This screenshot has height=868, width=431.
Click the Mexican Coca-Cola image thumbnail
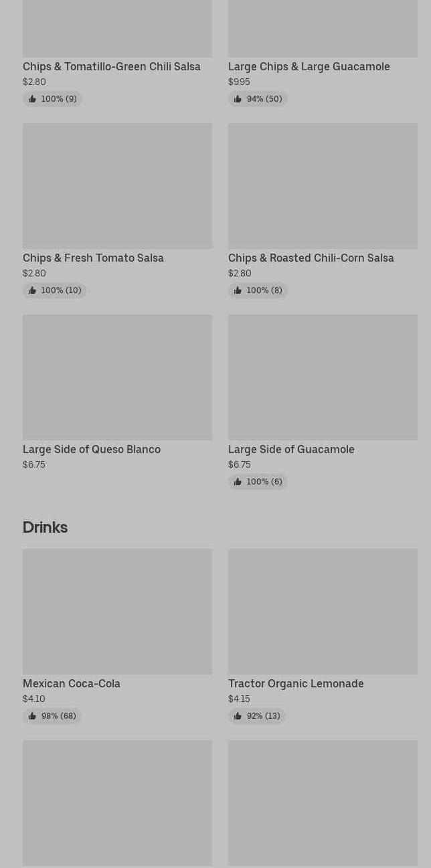pos(117,611)
